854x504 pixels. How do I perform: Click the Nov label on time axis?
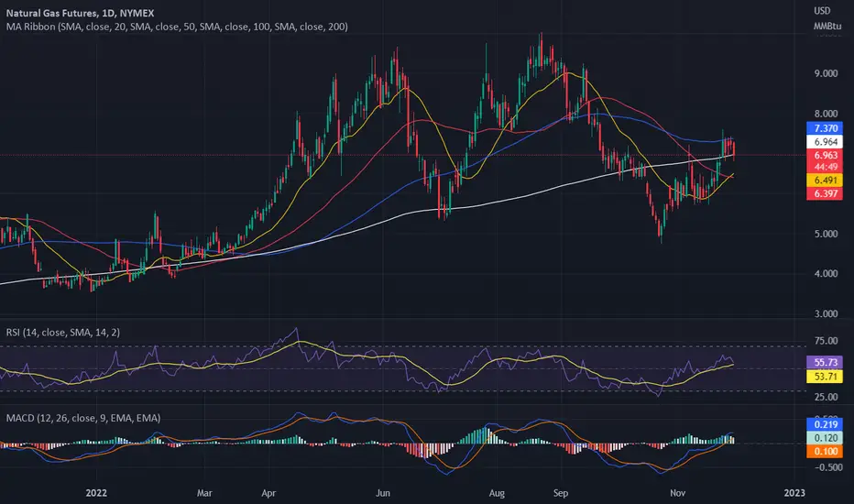[x=677, y=493]
